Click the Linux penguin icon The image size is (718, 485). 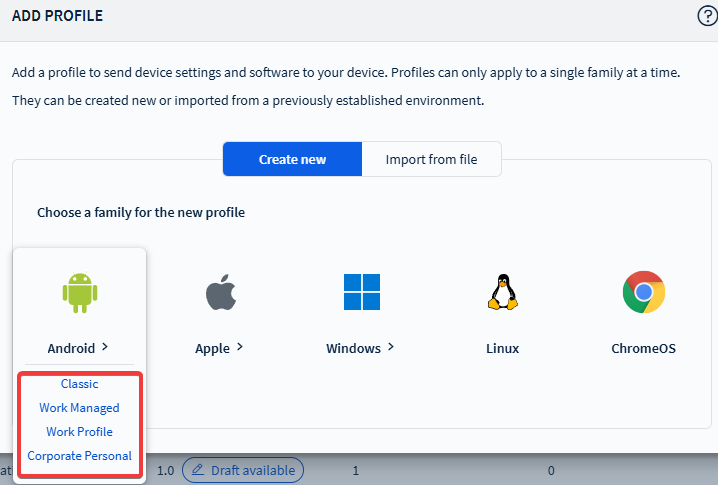click(502, 293)
